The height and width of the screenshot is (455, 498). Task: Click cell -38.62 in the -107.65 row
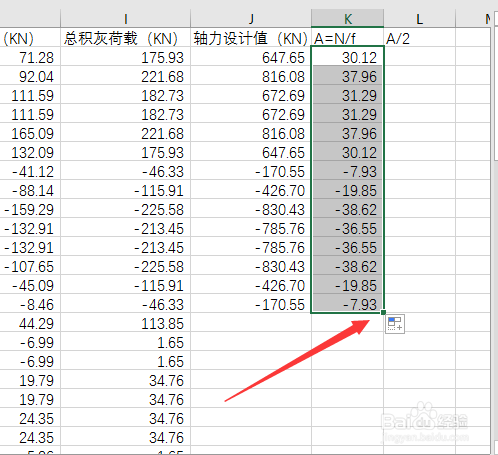[347, 265]
